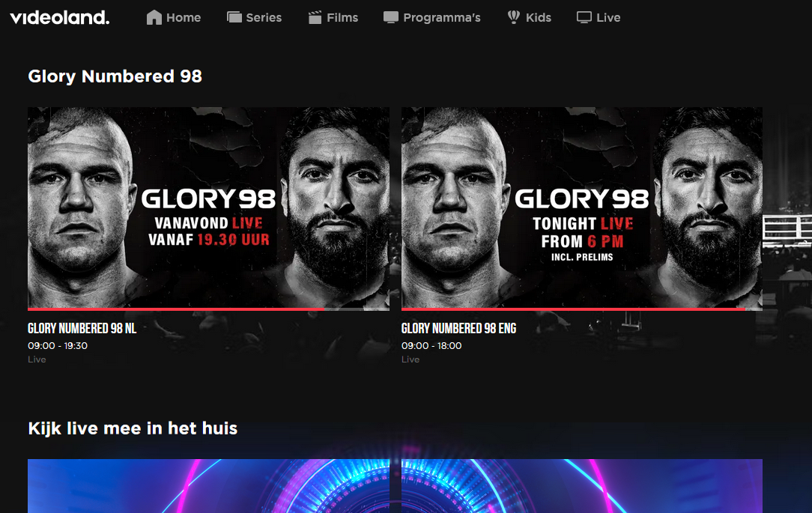This screenshot has width=812, height=513.
Task: Click the Kids balloon icon
Action: coord(514,17)
